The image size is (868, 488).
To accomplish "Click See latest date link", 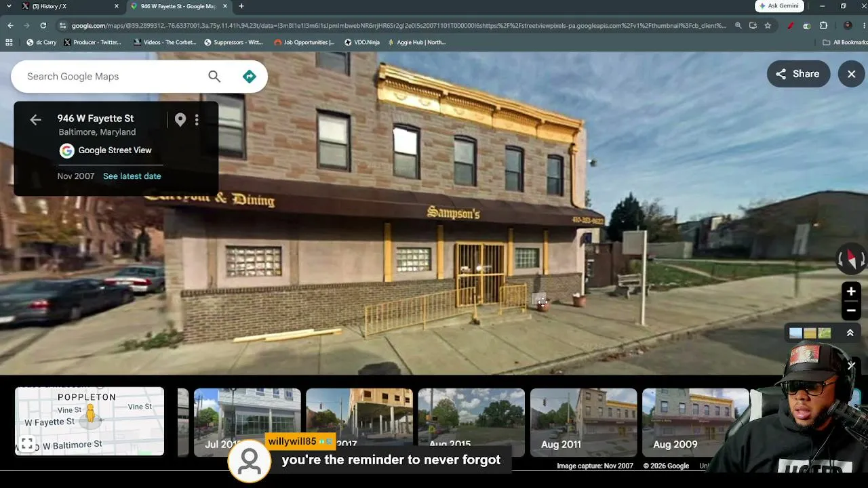I will click(x=132, y=176).
